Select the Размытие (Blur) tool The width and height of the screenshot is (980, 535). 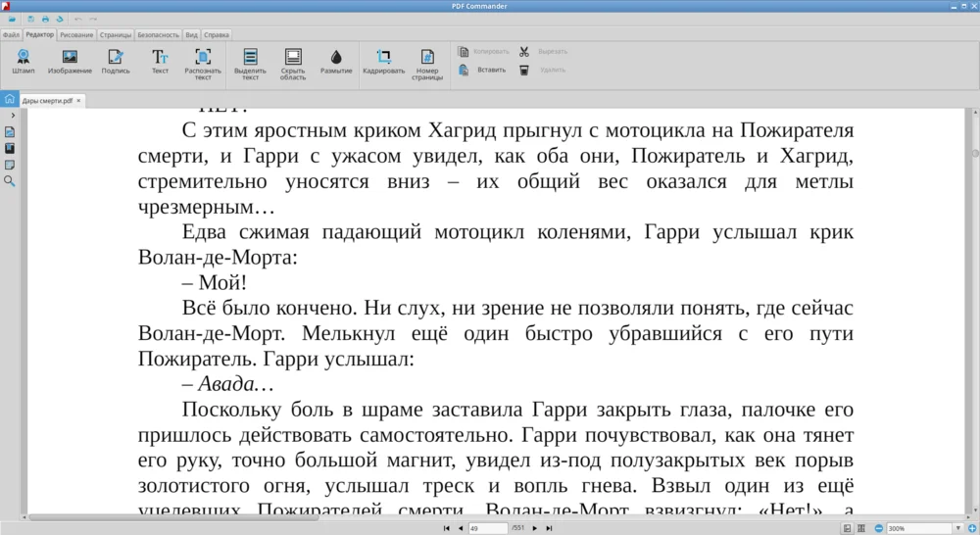point(336,62)
